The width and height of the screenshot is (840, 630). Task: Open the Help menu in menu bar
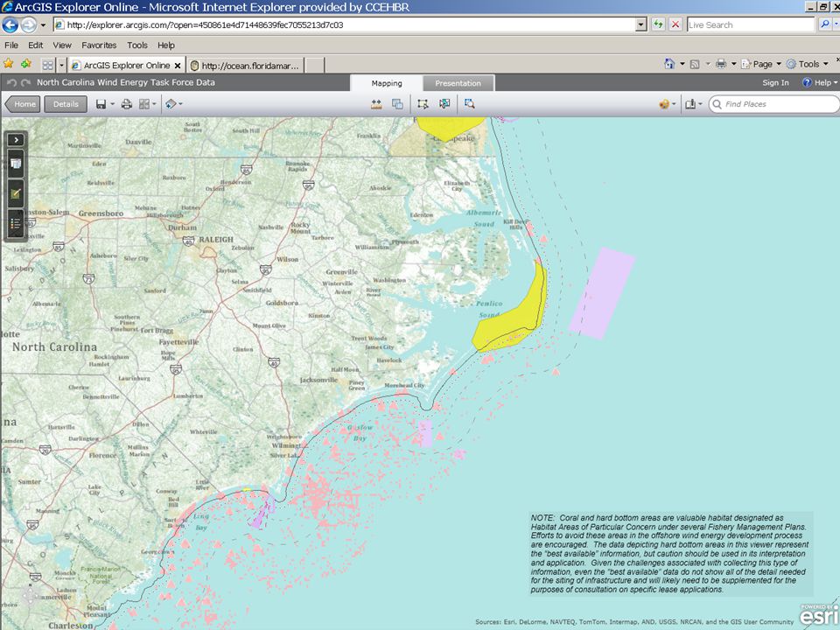166,45
